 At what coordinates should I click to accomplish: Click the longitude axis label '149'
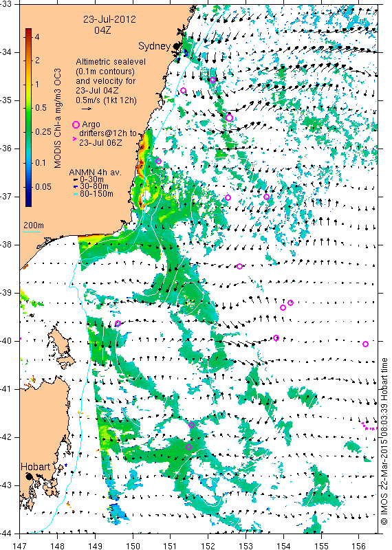(x=95, y=546)
